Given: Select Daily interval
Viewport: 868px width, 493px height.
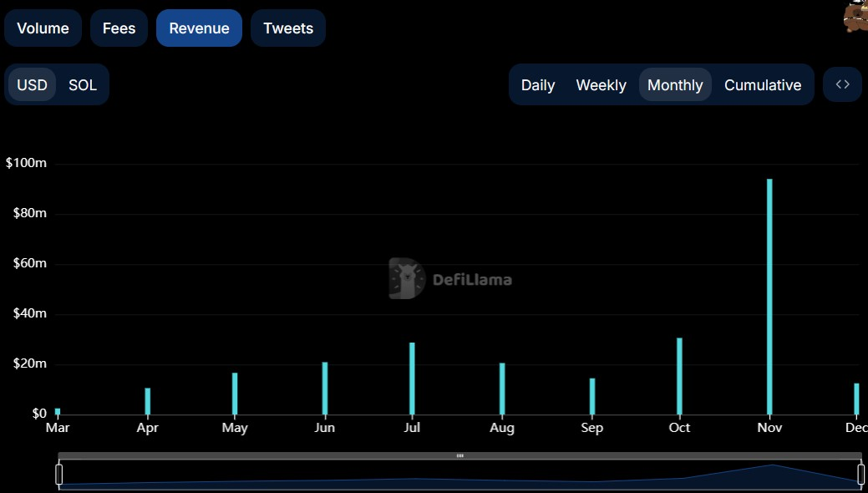Looking at the screenshot, I should point(538,85).
